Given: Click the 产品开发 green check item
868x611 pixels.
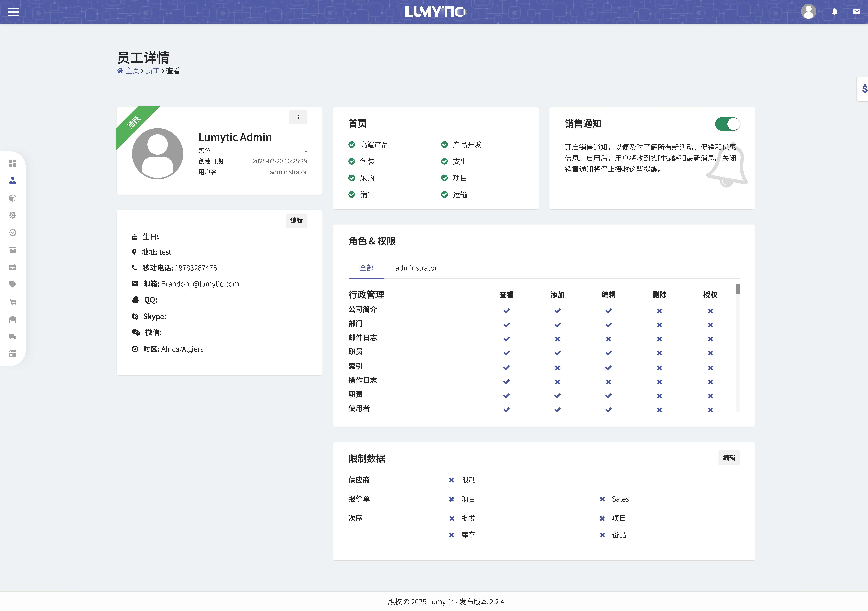Looking at the screenshot, I should point(461,145).
